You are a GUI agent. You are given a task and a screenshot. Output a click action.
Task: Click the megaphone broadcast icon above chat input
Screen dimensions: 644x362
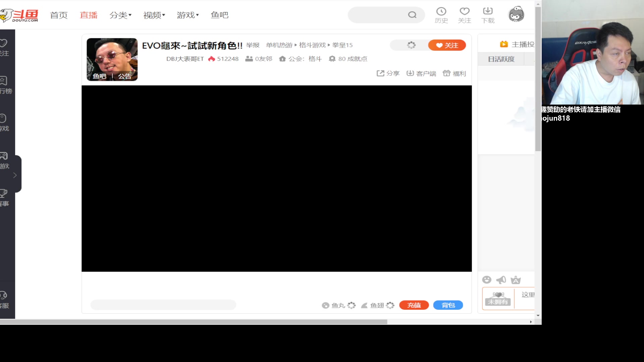[501, 280]
